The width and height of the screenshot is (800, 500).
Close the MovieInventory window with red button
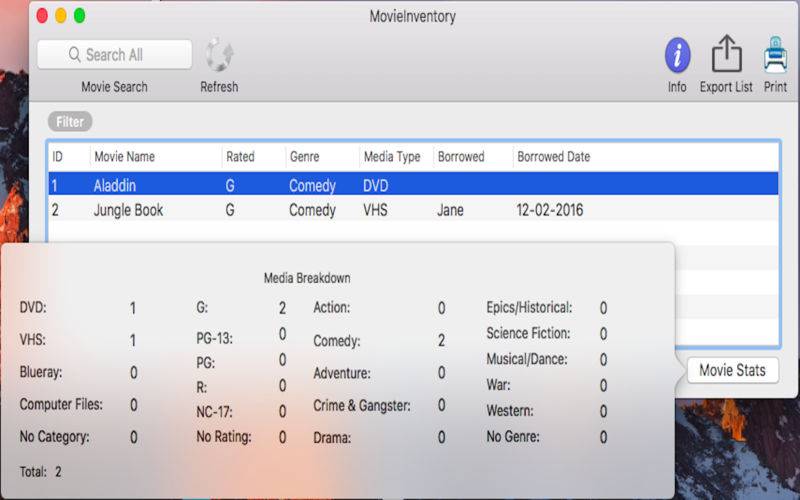click(x=42, y=16)
